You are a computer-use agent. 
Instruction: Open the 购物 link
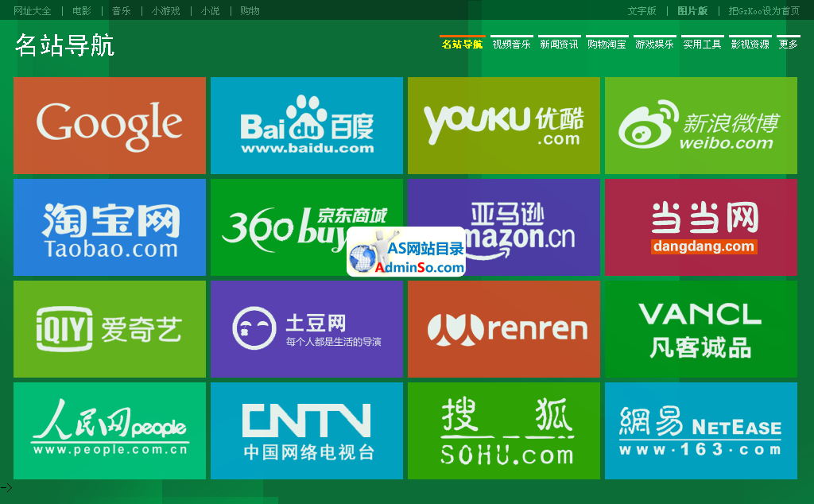250,11
